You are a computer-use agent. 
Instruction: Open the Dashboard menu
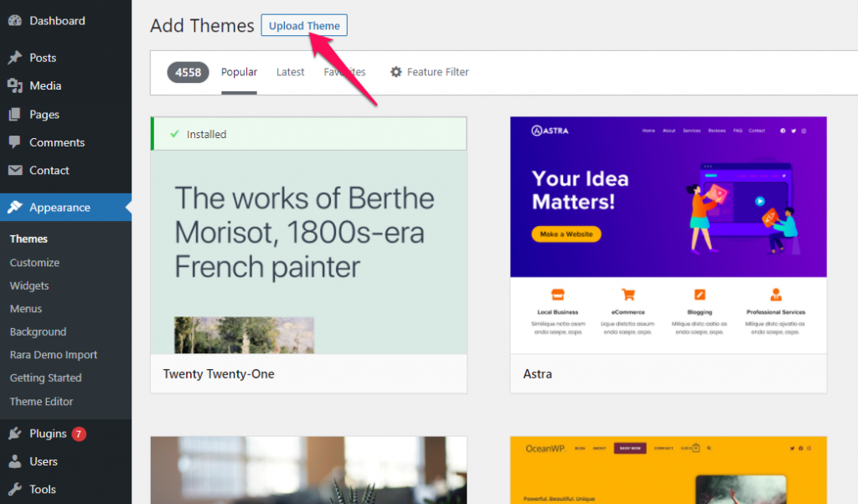[65, 21]
